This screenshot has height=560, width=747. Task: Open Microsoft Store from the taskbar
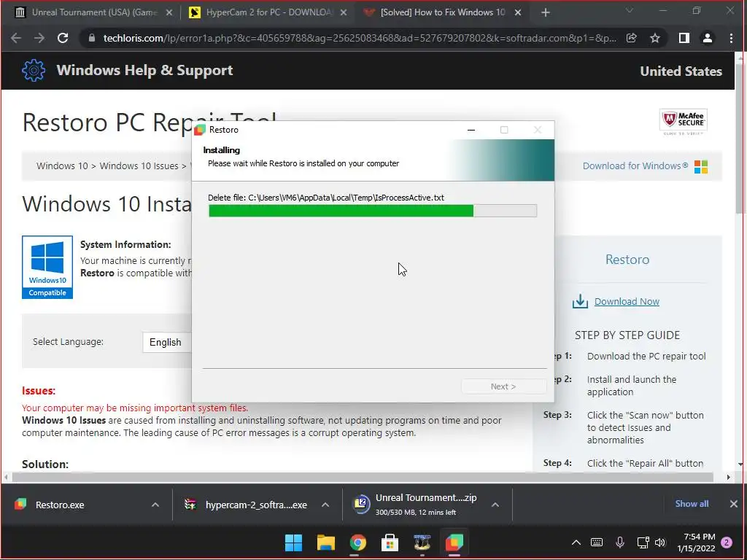pyautogui.click(x=390, y=542)
